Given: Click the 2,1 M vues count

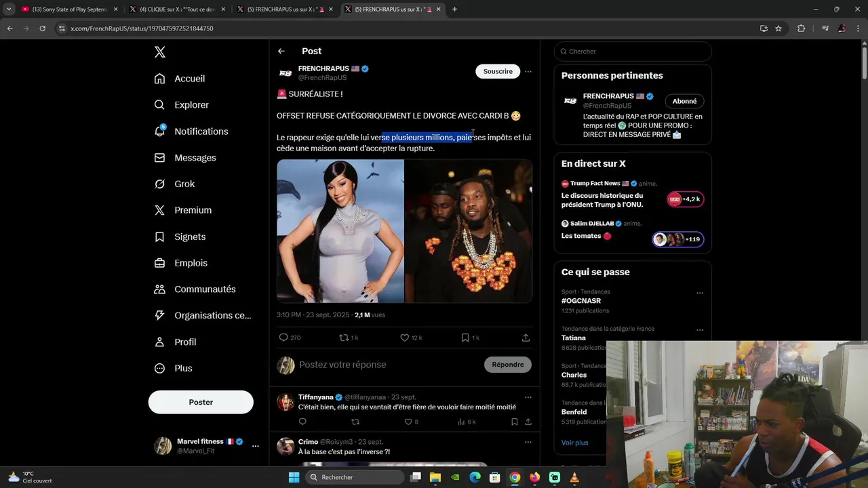Looking at the screenshot, I should 370,315.
